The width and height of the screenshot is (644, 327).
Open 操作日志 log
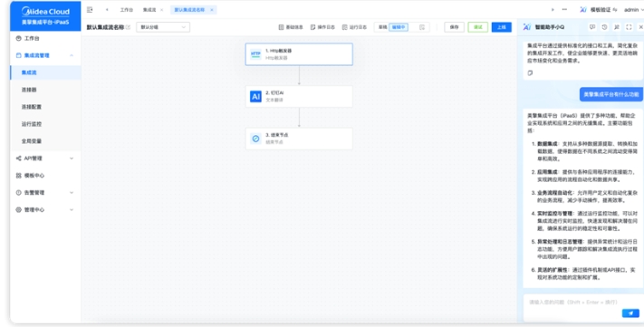tap(322, 27)
